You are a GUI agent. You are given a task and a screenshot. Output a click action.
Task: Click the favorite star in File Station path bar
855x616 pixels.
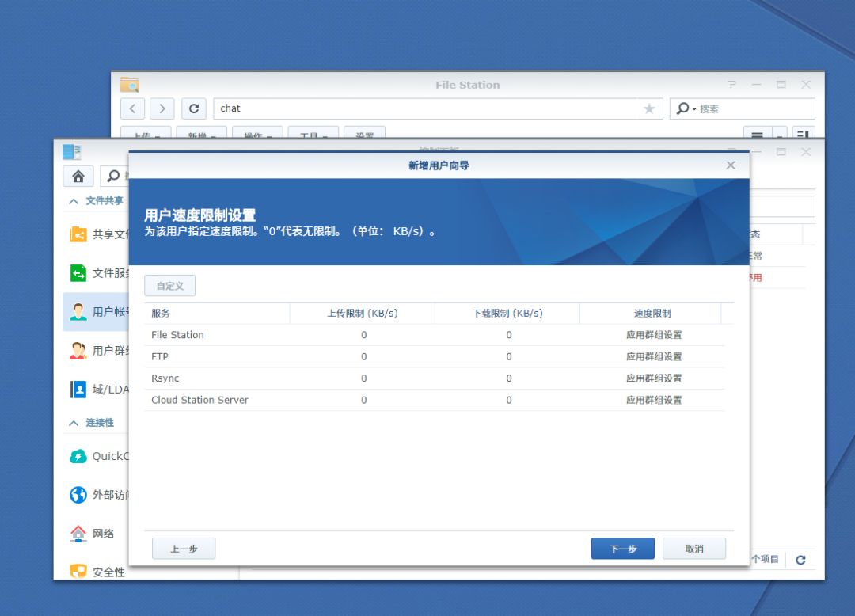(x=649, y=108)
